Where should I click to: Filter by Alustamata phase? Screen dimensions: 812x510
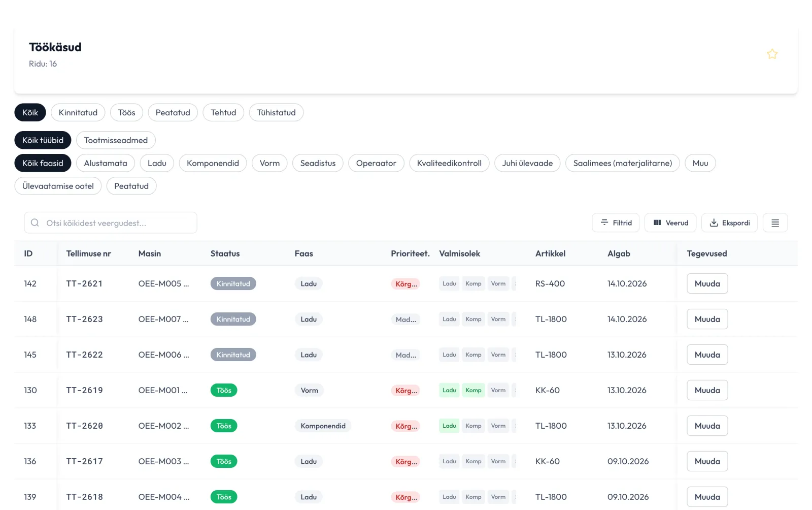pyautogui.click(x=106, y=163)
